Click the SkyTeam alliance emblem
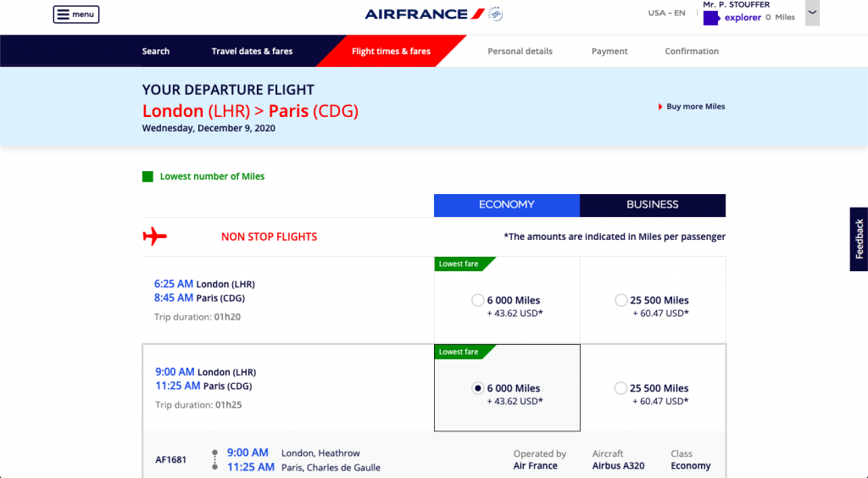This screenshot has height=478, width=868. [496, 14]
